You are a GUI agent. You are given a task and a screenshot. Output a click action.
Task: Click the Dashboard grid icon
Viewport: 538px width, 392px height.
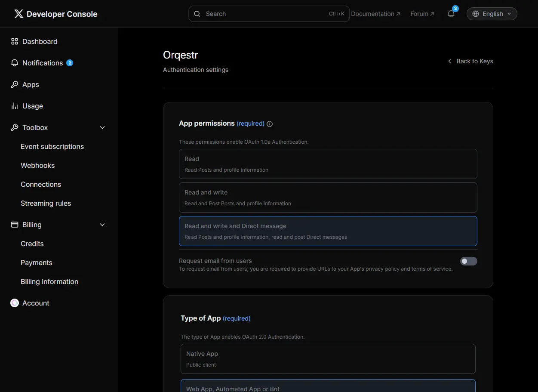click(15, 41)
